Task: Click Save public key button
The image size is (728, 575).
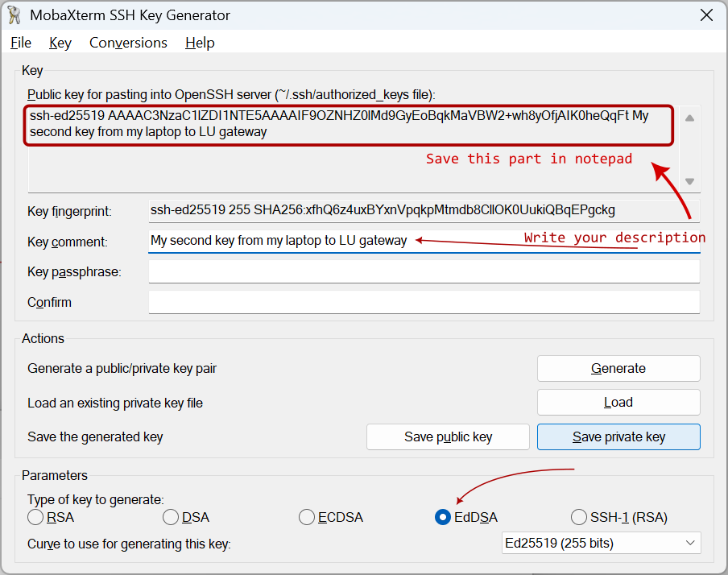Action: 448,436
